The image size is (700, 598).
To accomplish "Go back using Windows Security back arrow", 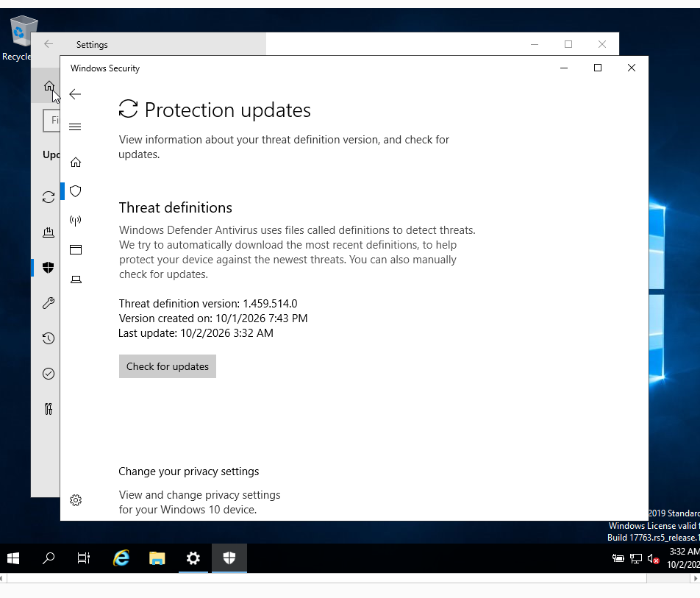I will tap(75, 94).
